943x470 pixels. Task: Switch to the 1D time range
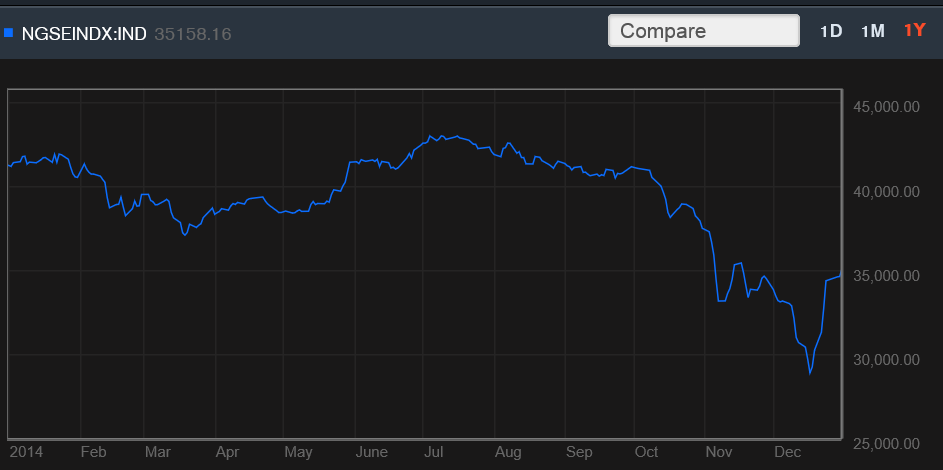tap(831, 31)
